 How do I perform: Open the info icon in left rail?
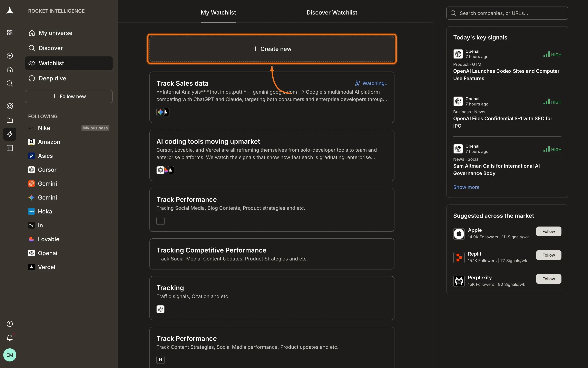(10, 324)
